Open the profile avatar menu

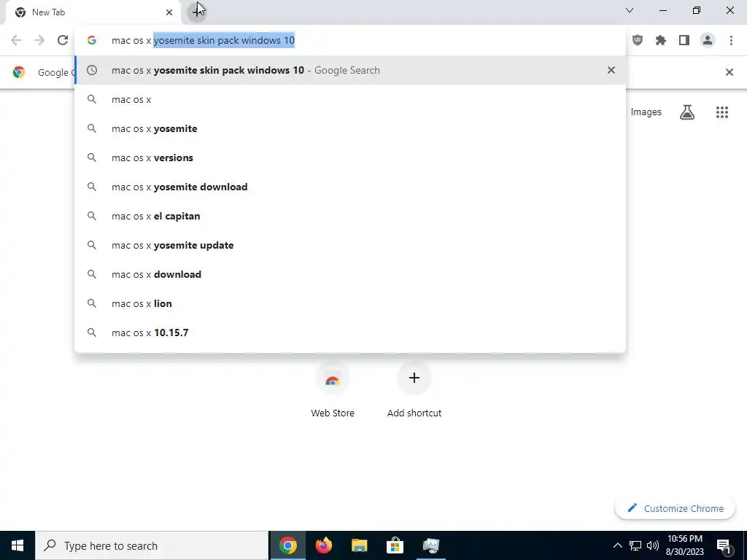tap(708, 40)
